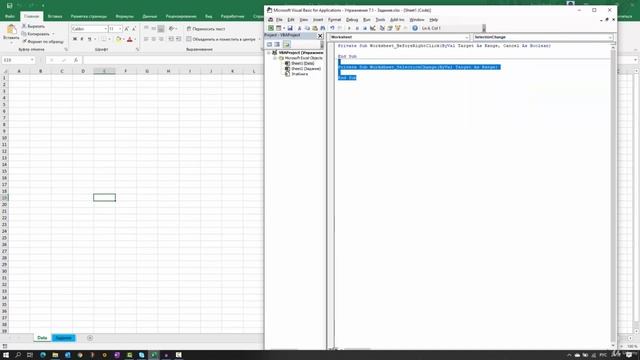Click the Save icon in the VBA toolbar

(x=290, y=28)
